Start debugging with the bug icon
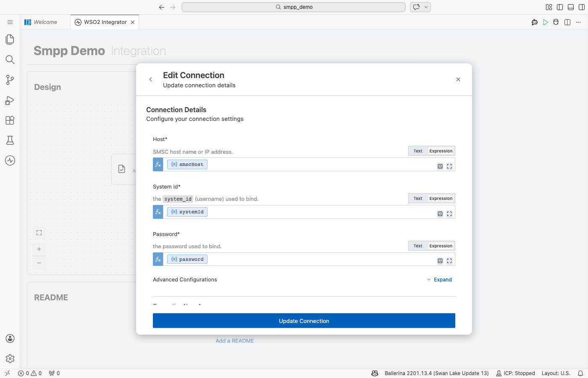Screen dimensions: 588x378 point(556,22)
